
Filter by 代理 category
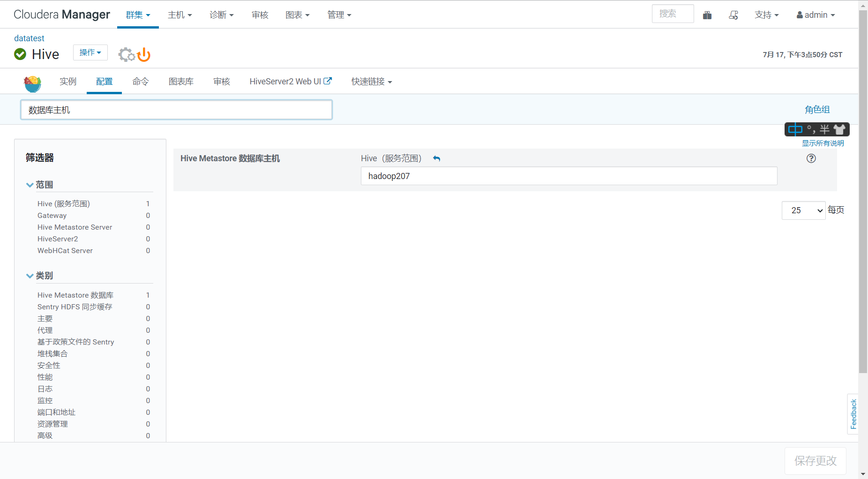[45, 330]
